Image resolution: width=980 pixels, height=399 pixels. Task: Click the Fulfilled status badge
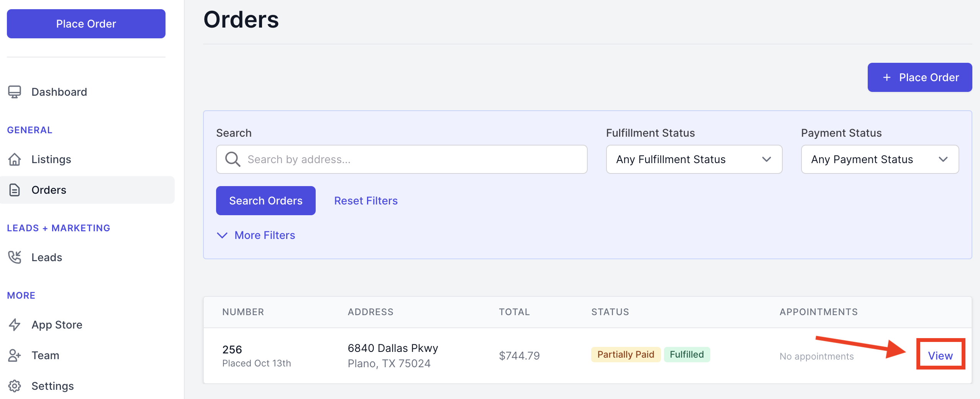(x=687, y=355)
